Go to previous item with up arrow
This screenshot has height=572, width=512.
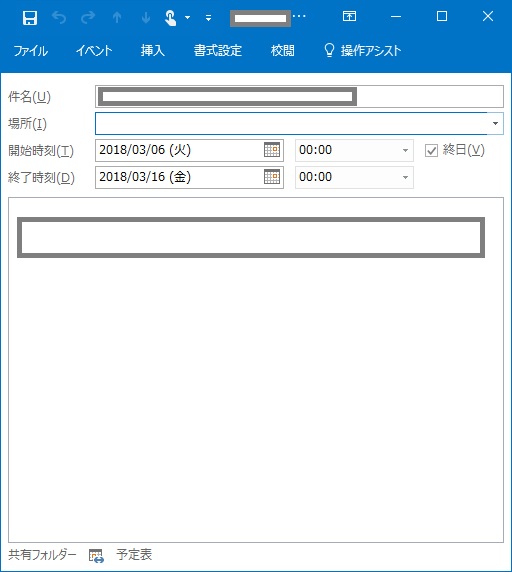tap(117, 17)
